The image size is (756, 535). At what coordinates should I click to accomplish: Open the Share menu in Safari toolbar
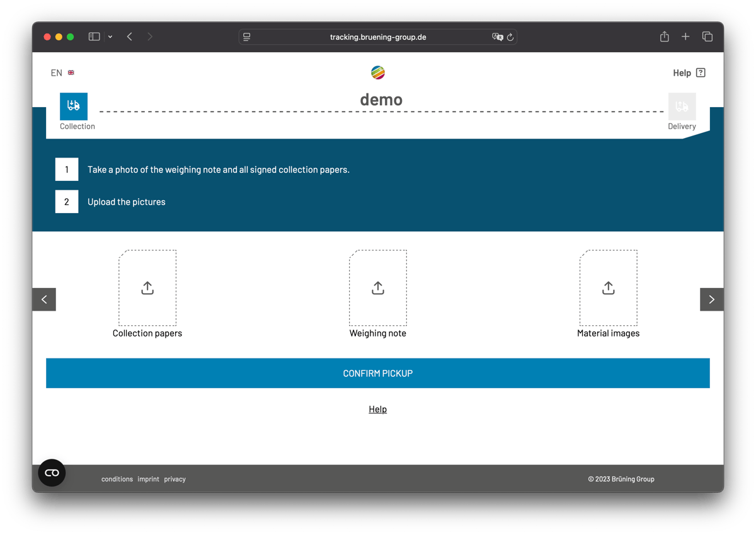pos(664,37)
